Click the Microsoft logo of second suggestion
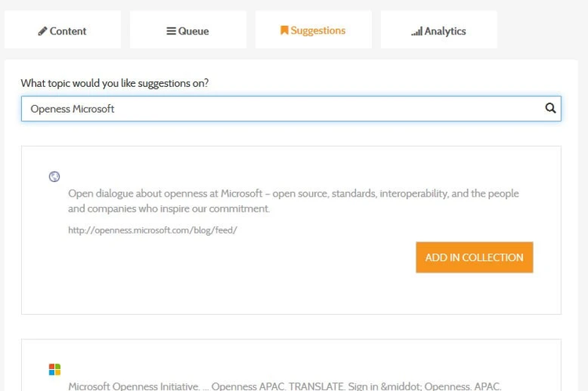 pos(54,369)
